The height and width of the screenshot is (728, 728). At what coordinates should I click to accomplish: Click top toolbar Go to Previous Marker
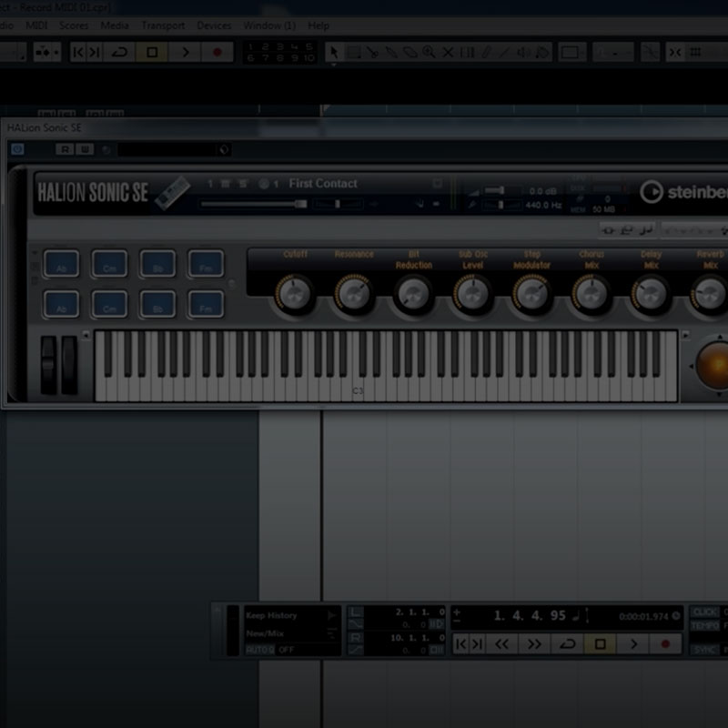(x=78, y=52)
